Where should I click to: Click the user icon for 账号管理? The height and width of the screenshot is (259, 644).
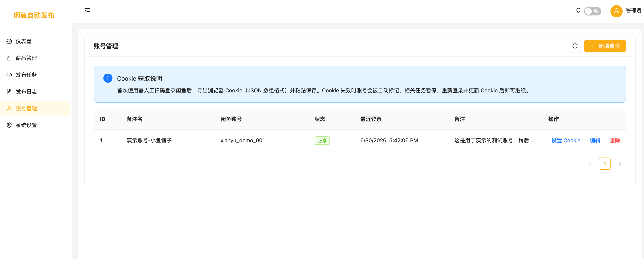(x=9, y=108)
